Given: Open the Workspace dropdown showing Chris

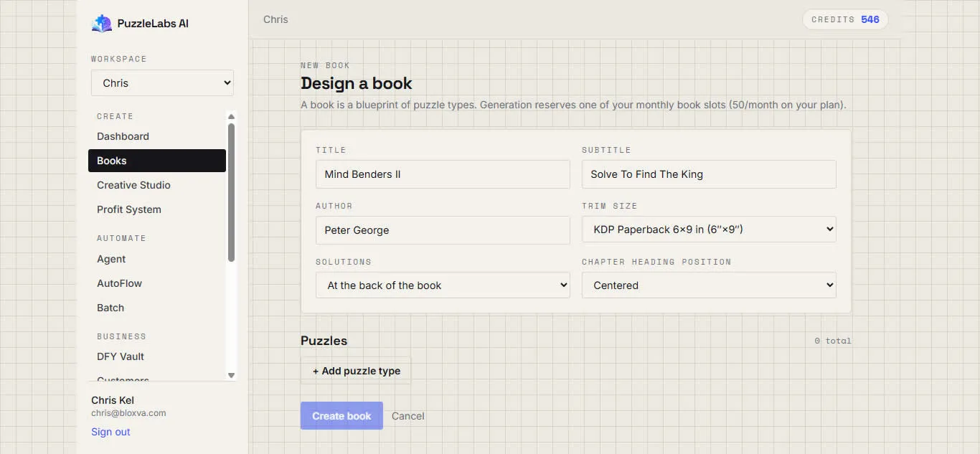Looking at the screenshot, I should coord(162,83).
